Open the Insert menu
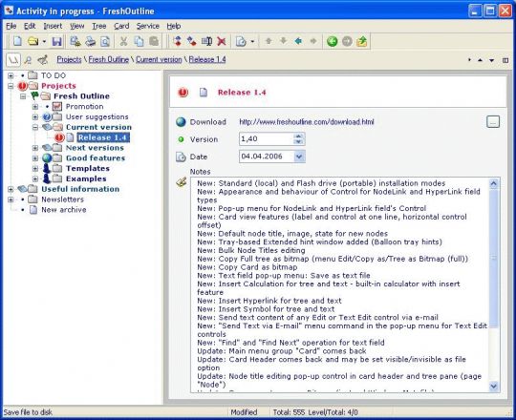 pyautogui.click(x=53, y=26)
